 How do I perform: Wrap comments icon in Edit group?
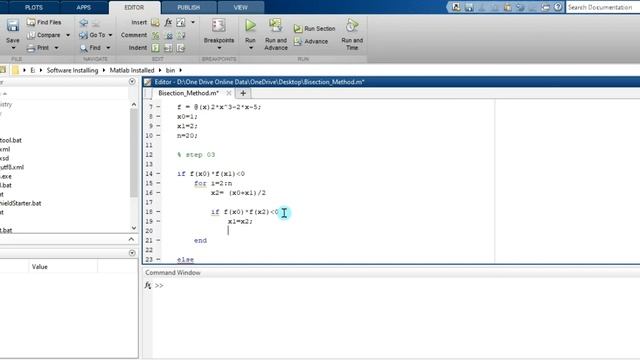click(181, 36)
